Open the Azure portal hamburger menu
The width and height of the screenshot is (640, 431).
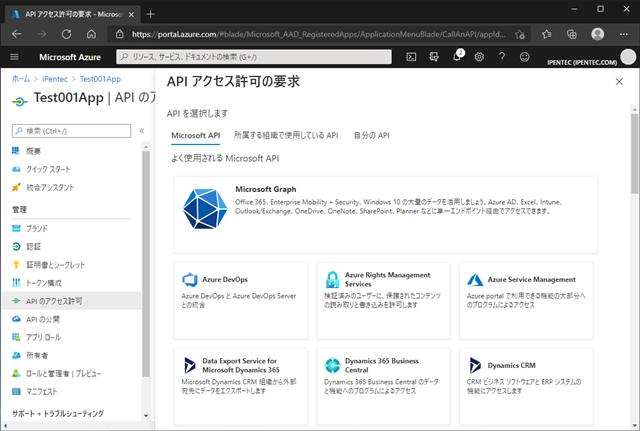pos(14,57)
